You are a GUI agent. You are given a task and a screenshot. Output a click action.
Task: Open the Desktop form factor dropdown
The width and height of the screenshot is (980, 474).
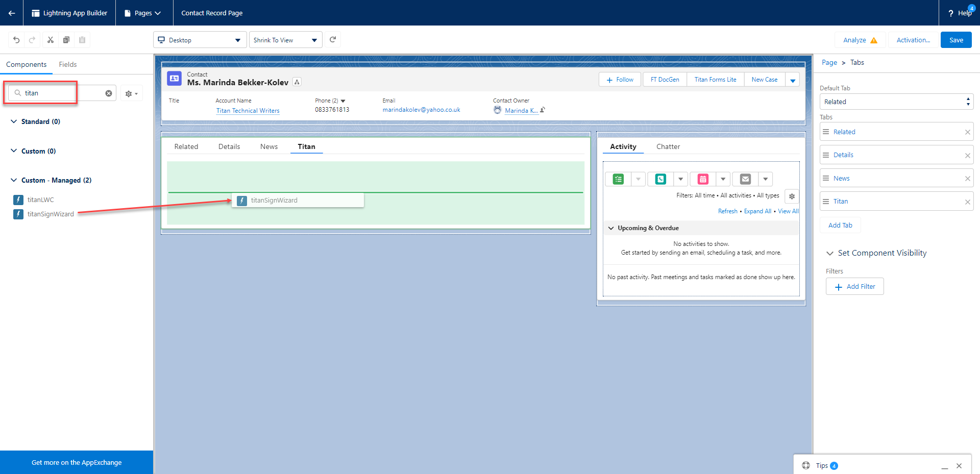click(x=200, y=40)
